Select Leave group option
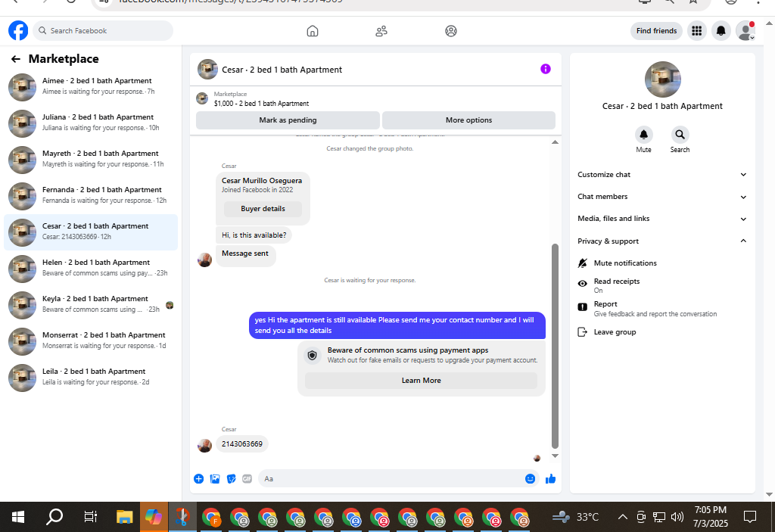The width and height of the screenshot is (775, 532). (x=662, y=332)
